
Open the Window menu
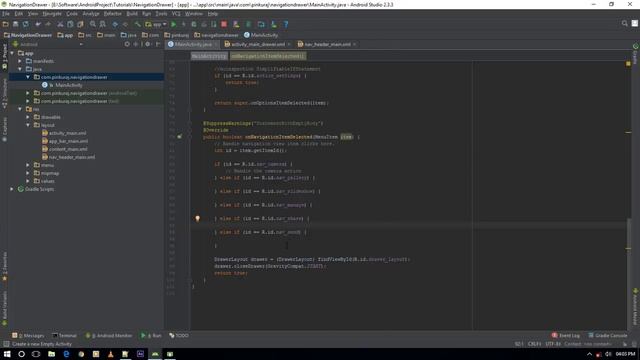pos(193,13)
